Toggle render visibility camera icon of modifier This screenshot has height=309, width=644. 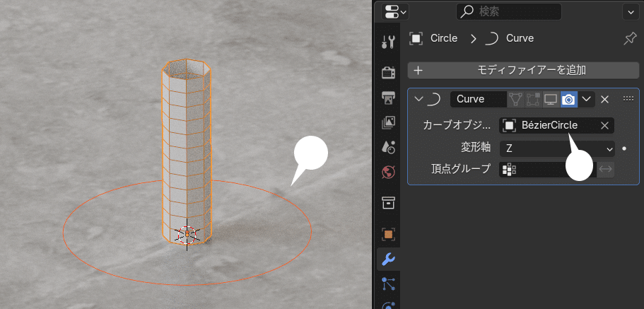[568, 99]
